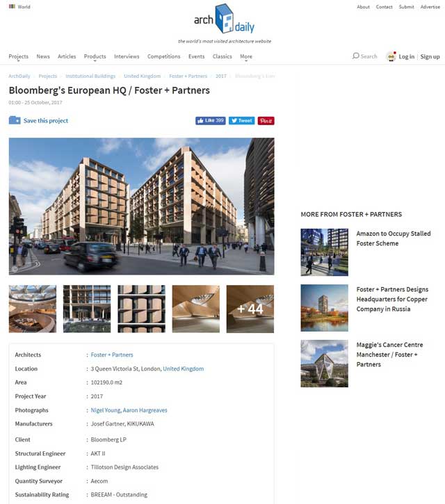
Task: Click the Facebook Like button
Action: coord(210,120)
